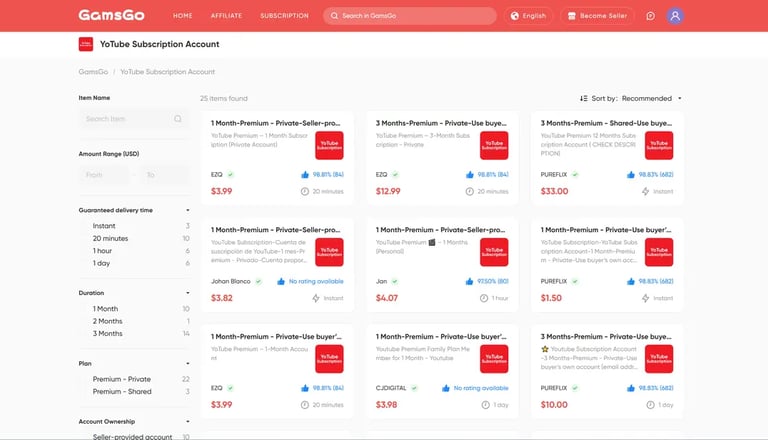Open the SUBSCRIPTION menu item

point(285,16)
